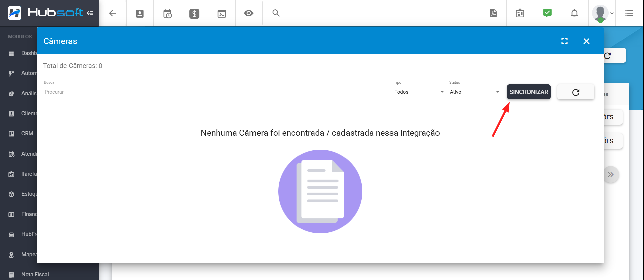Open the terminal console toolbar icon
Screen dimensions: 644x280
coord(222,14)
